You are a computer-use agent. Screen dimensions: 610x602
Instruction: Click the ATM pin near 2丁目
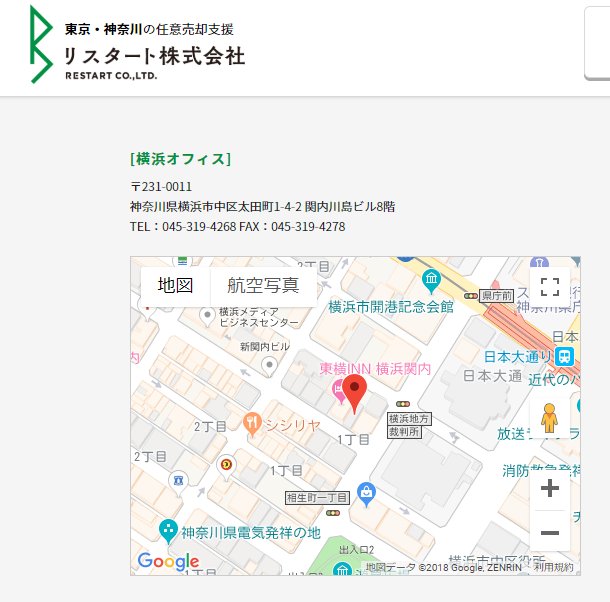coord(178,483)
